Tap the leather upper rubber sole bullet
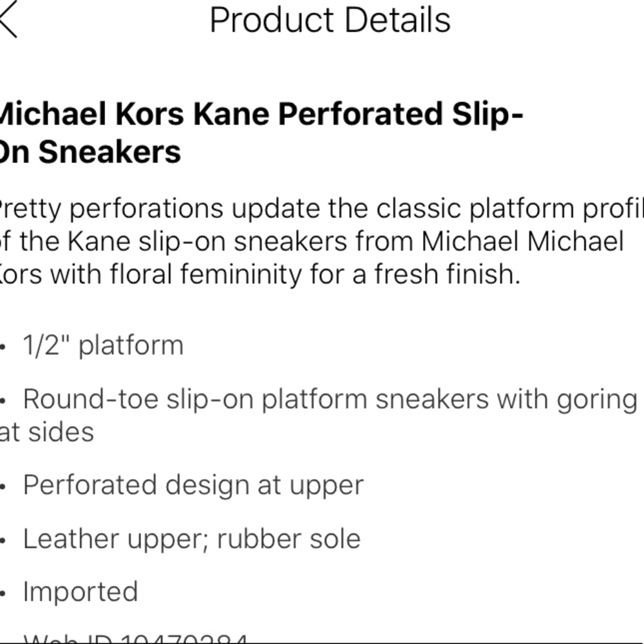Image resolution: width=644 pixels, height=644 pixels. (191, 538)
